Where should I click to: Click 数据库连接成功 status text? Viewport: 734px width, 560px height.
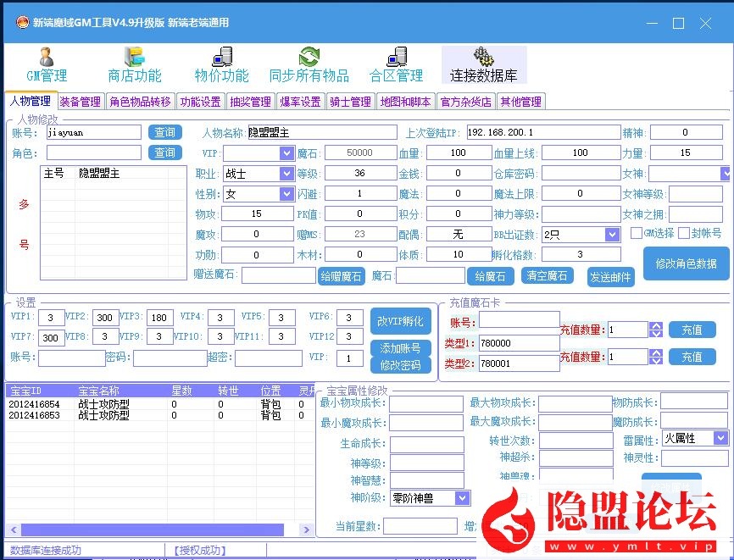point(46,550)
